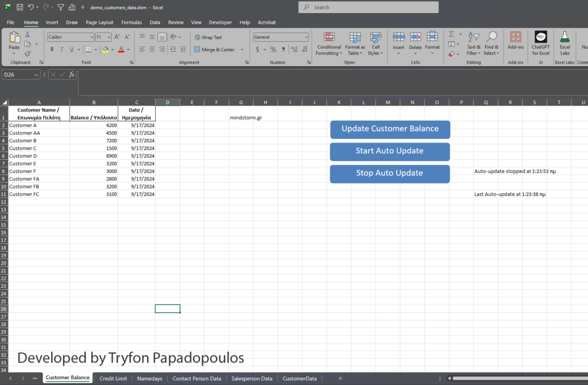The height and width of the screenshot is (385, 588).
Task: Switch to the Formulas ribbon tab
Action: click(131, 22)
